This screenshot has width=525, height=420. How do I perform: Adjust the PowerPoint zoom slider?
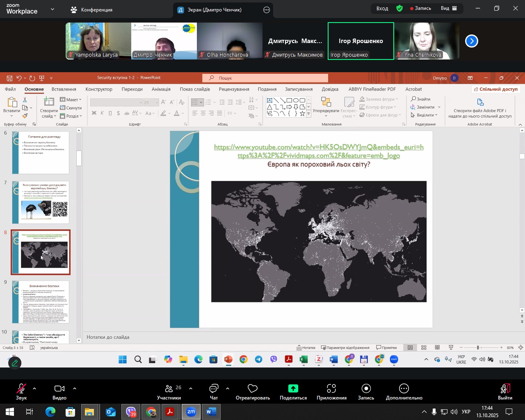click(x=477, y=347)
